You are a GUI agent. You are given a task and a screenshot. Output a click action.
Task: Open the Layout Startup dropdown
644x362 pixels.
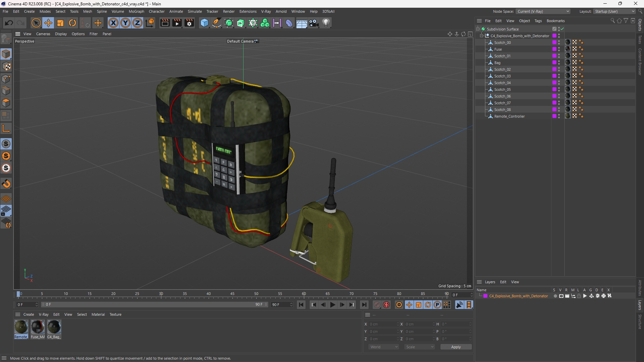click(x=614, y=11)
